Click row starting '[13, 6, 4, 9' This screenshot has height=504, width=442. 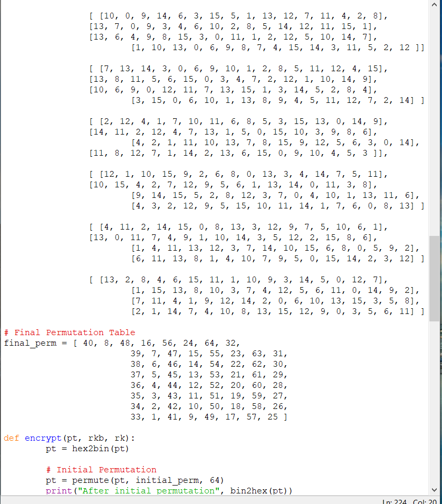[x=233, y=37]
